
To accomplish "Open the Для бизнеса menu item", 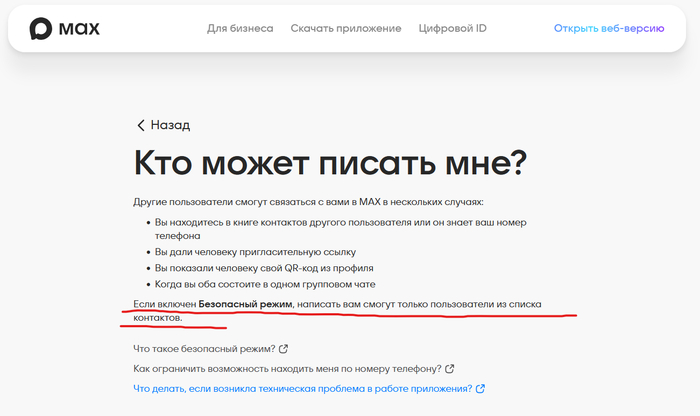I will click(x=240, y=29).
